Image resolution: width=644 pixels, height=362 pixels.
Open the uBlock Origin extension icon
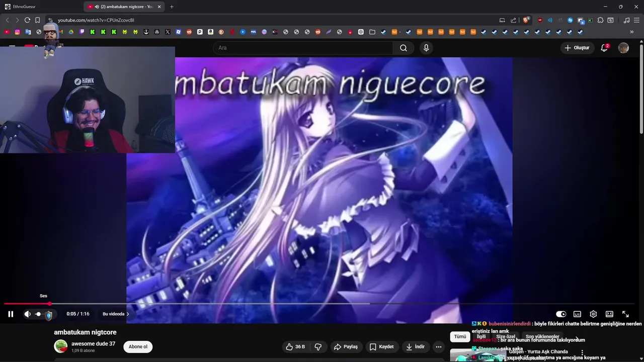540,20
